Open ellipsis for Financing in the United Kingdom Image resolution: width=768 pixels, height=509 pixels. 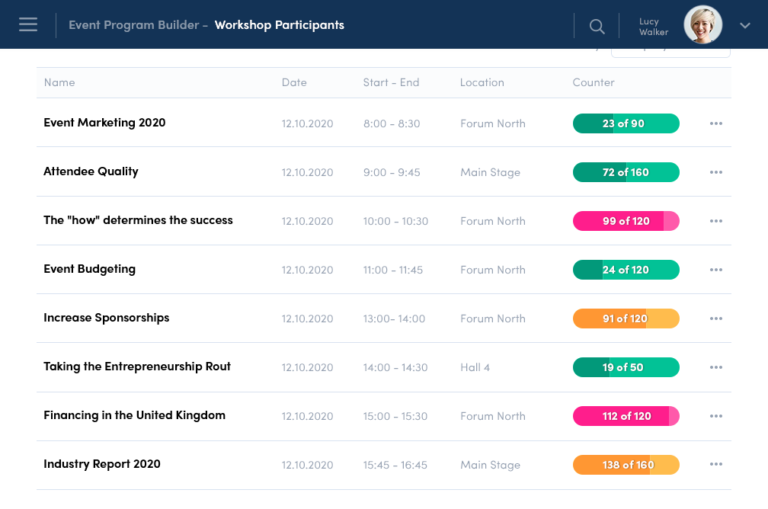point(716,416)
